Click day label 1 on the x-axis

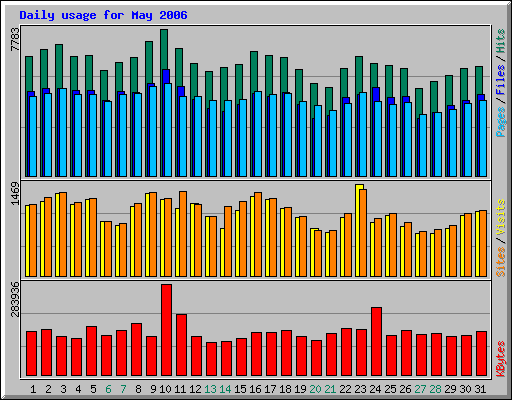click(x=33, y=389)
